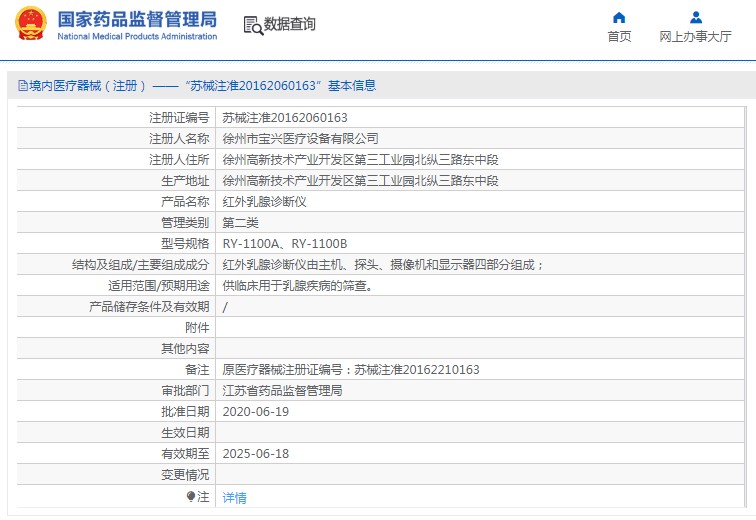Click 首页 text link
Image resolution: width=756 pixels, height=520 pixels.
coord(619,36)
